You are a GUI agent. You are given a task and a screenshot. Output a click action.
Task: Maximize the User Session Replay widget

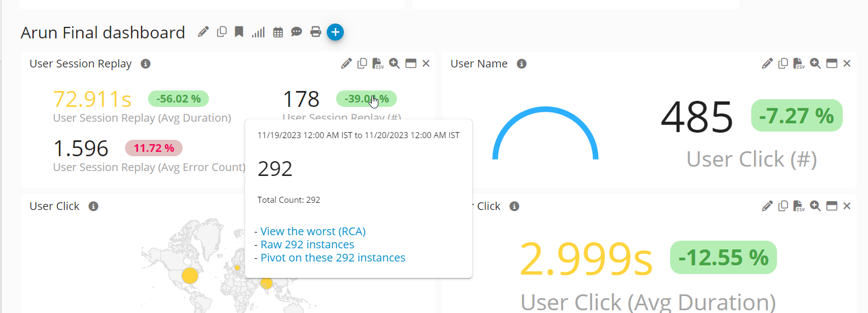click(411, 64)
